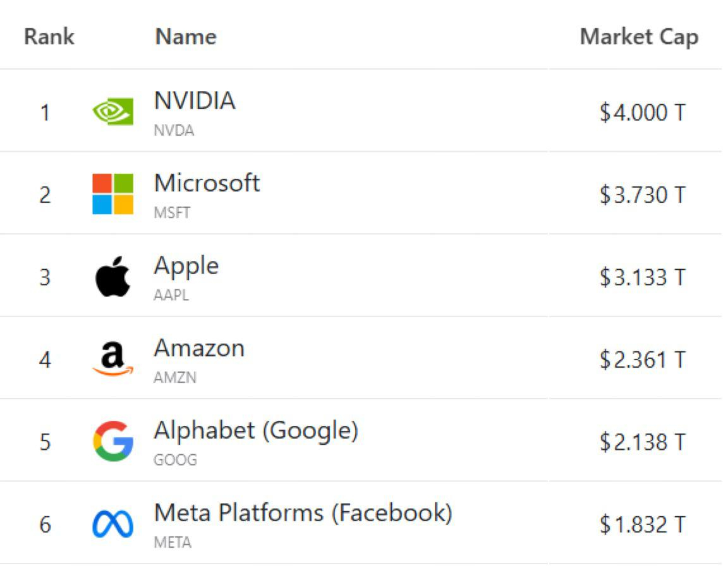Viewport: 728px width, 568px height.
Task: Click the Microsoft four-square logo
Action: pos(112,194)
